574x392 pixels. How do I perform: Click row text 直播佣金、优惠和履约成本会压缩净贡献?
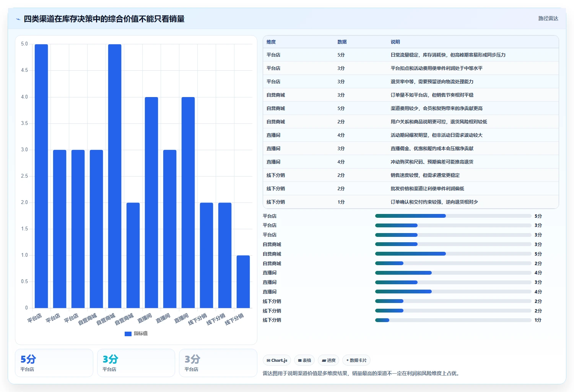tap(432, 149)
